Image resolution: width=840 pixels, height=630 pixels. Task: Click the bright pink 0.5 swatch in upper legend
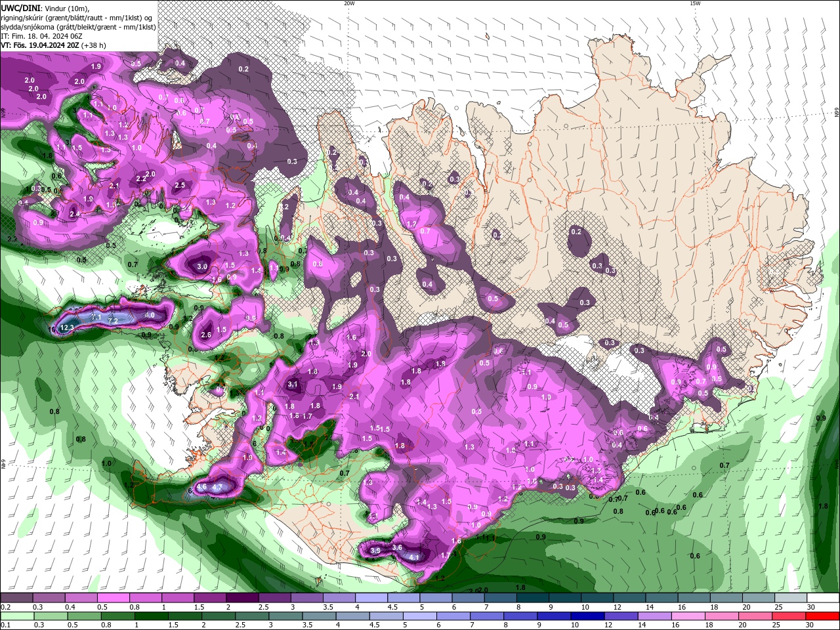click(113, 598)
